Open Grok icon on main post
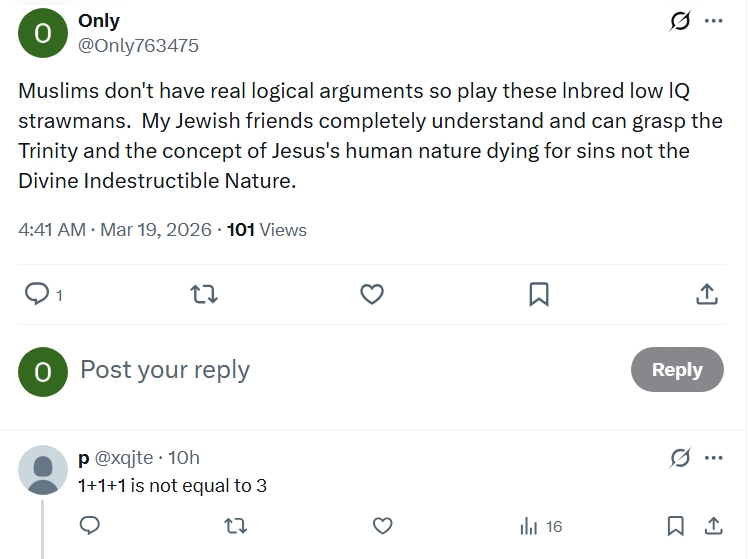The height and width of the screenshot is (559, 750). tap(680, 21)
